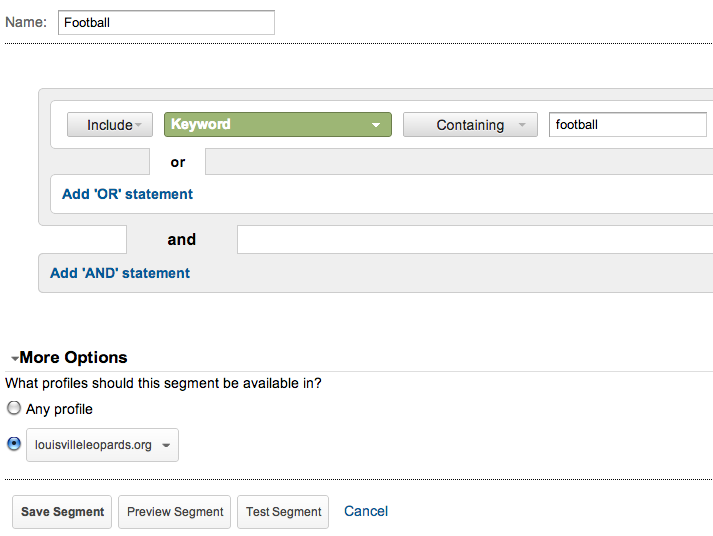The image size is (713, 536).
Task: Open the louisvilleleopards.org profile dropdown
Action: 102,445
